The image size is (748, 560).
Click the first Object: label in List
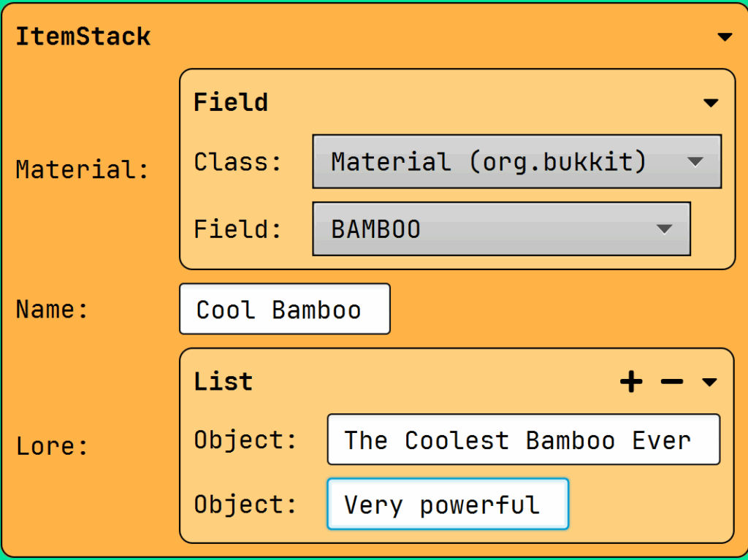tap(245, 440)
